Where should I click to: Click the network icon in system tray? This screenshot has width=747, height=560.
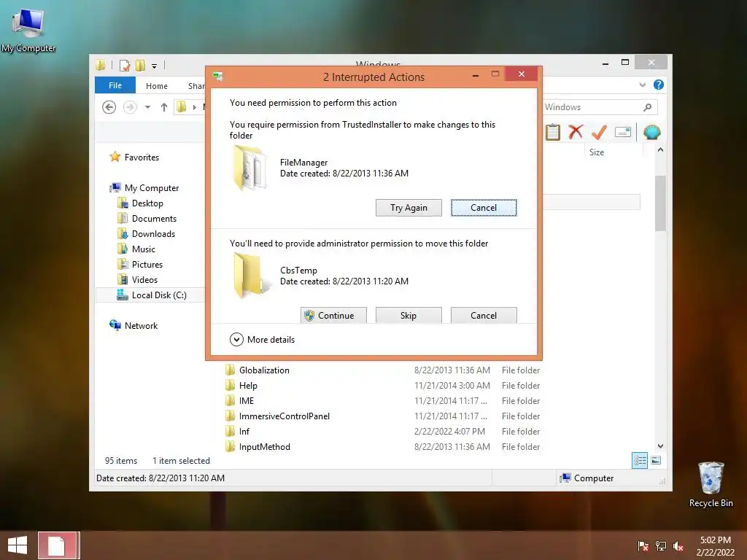click(x=661, y=545)
